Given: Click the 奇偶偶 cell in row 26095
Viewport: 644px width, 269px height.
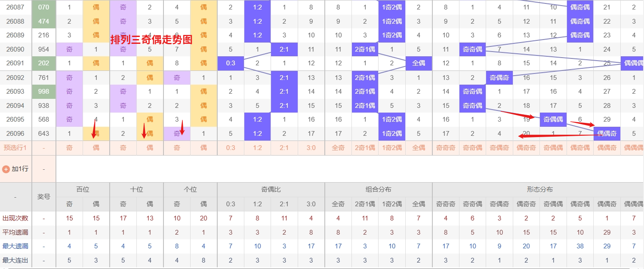Looking at the screenshot, I should pos(553,119).
